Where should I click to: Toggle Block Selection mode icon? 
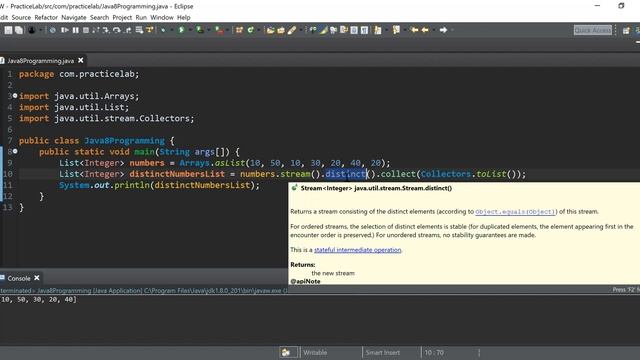click(354, 30)
